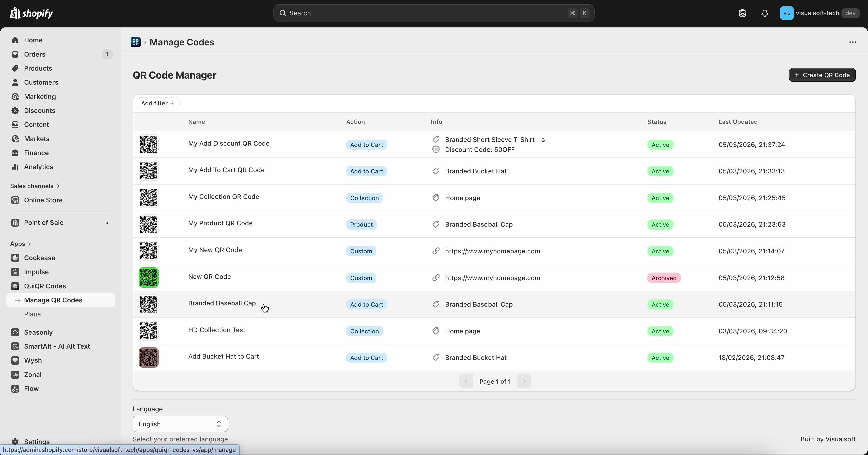Open the Settings gear icon
The height and width of the screenshot is (455, 868).
point(15,441)
